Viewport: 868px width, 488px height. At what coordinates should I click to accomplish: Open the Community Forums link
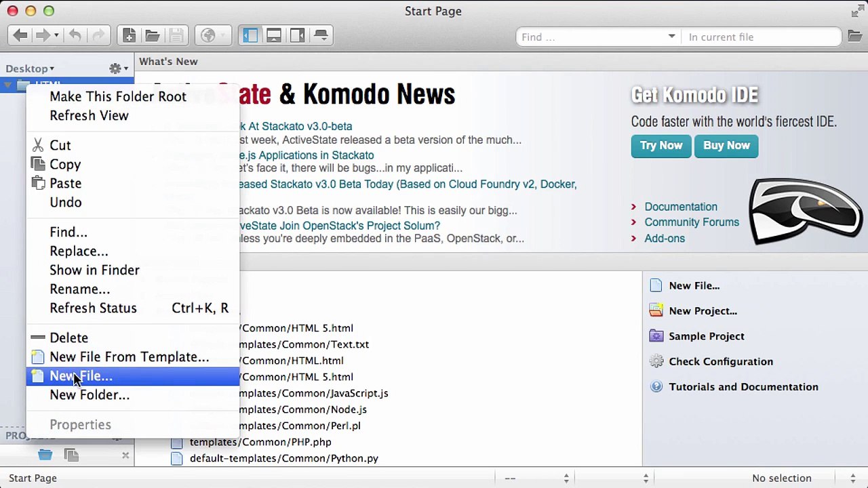(x=692, y=222)
